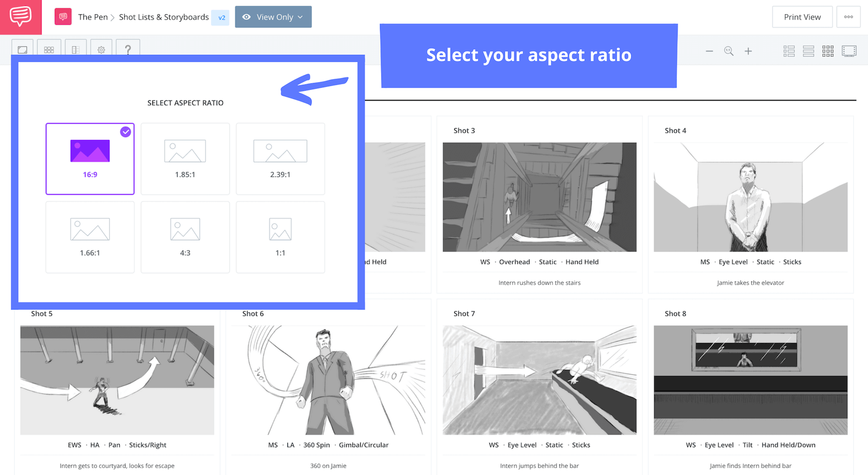The height and width of the screenshot is (475, 868).
Task: Open Shot 3 stairwell storyboard image
Action: 540,197
